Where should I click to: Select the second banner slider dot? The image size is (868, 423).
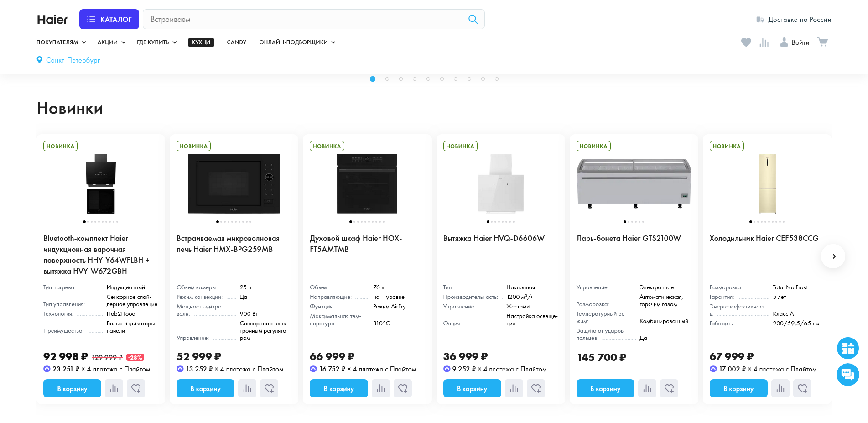pos(387,79)
